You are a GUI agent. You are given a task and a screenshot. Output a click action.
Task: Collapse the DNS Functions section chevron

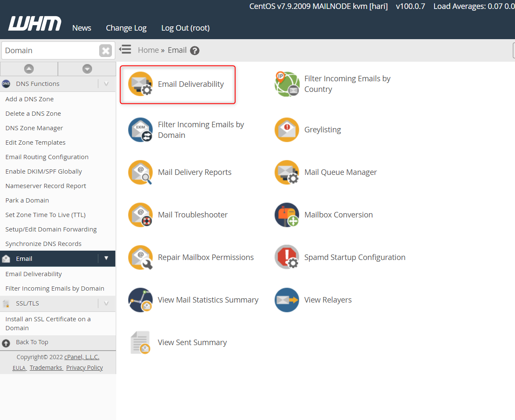click(106, 84)
